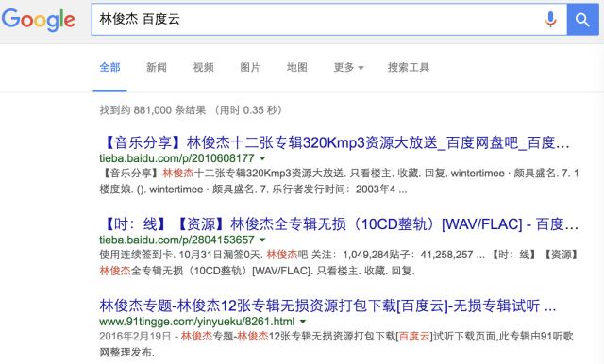
Task: Open the 地图 tab
Action: [x=297, y=67]
